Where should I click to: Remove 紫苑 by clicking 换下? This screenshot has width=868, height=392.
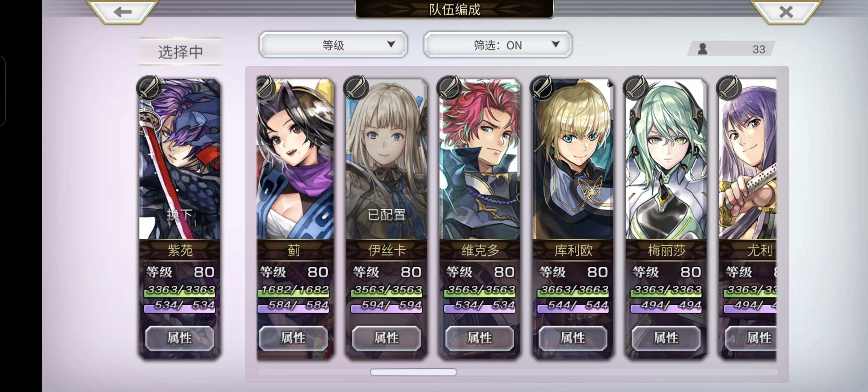[x=179, y=214]
